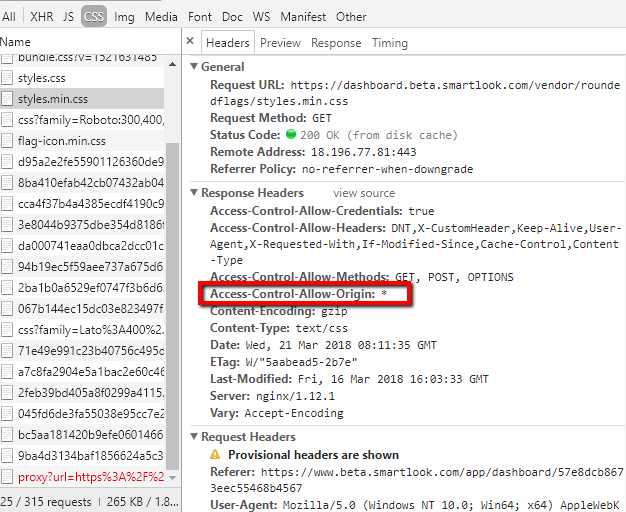This screenshot has width=626, height=512.
Task: Select the styles.css request
Action: tap(82, 77)
